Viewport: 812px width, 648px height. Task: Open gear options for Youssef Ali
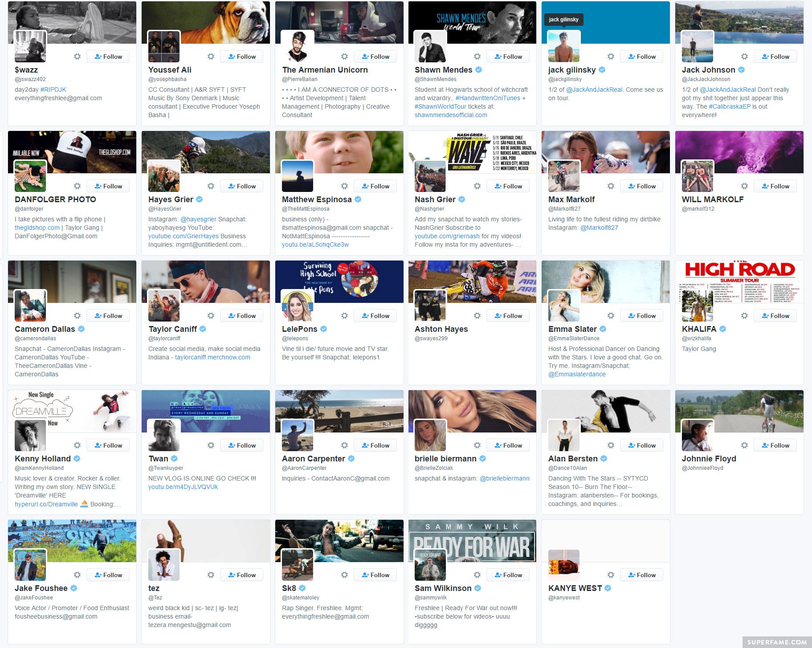pyautogui.click(x=211, y=57)
